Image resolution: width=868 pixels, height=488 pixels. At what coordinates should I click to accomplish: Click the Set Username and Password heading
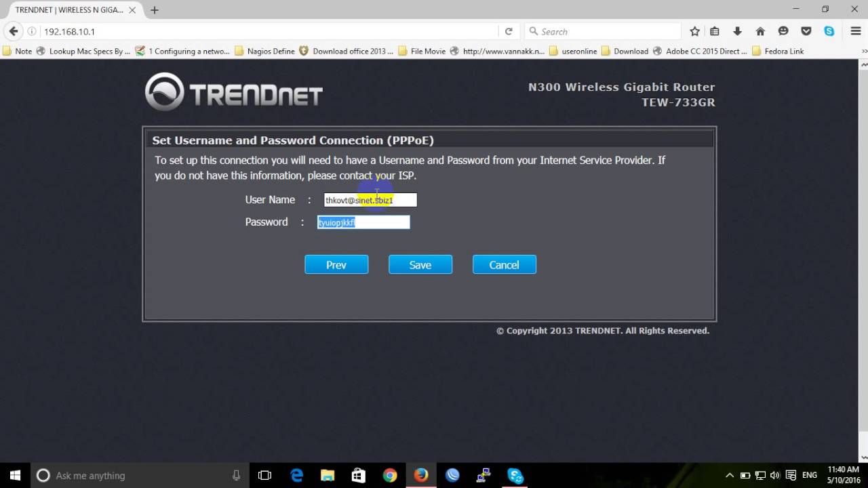point(293,140)
